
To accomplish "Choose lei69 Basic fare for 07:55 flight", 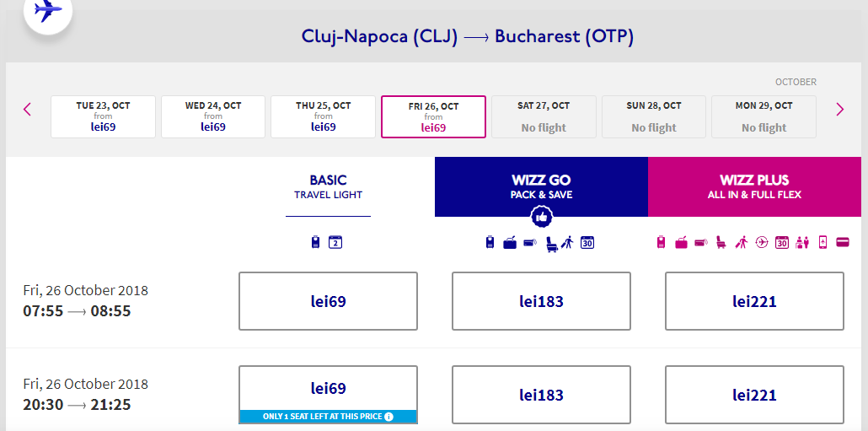I will tap(329, 301).
